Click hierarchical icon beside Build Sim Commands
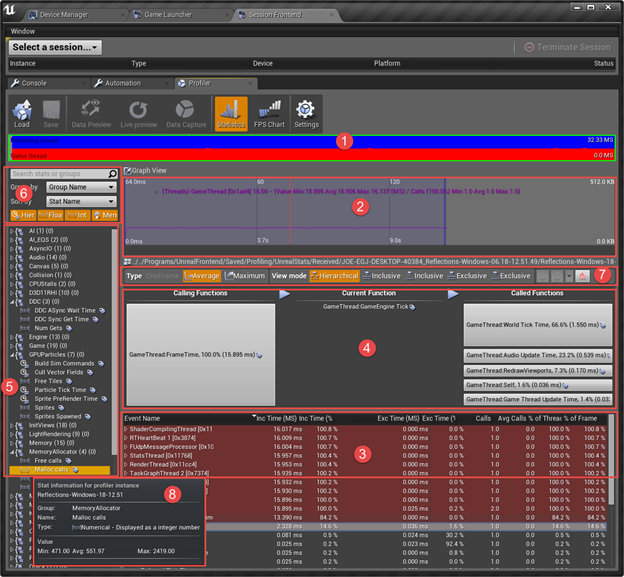 [x=24, y=363]
